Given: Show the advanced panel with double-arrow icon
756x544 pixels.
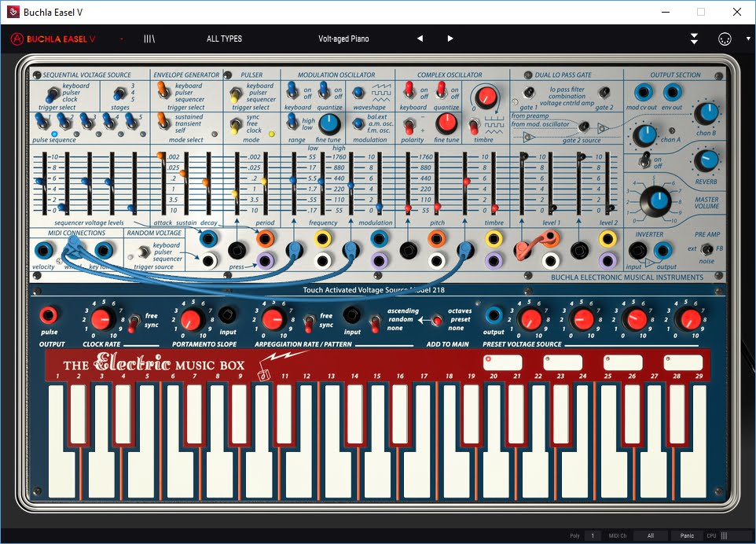Looking at the screenshot, I should (694, 39).
